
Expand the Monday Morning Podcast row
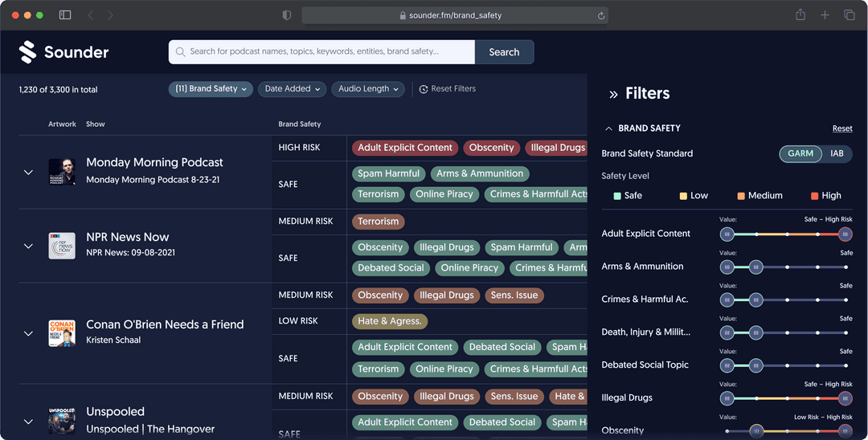pos(28,173)
